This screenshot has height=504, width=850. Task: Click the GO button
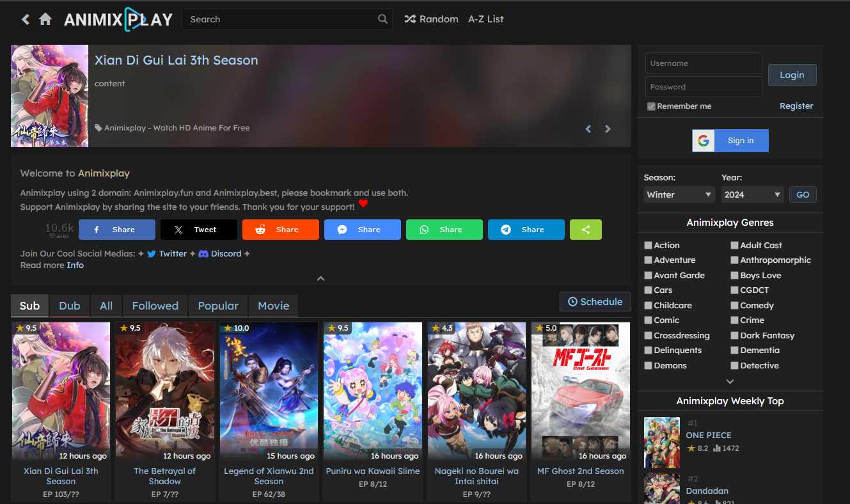[x=803, y=194]
